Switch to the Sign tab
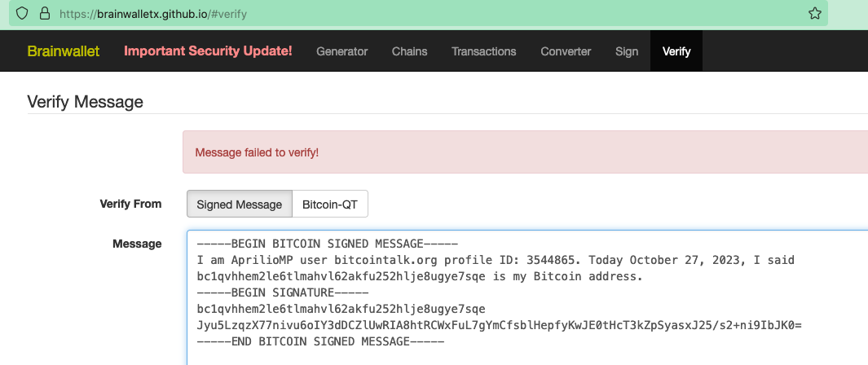This screenshot has width=868, height=365. pos(627,51)
